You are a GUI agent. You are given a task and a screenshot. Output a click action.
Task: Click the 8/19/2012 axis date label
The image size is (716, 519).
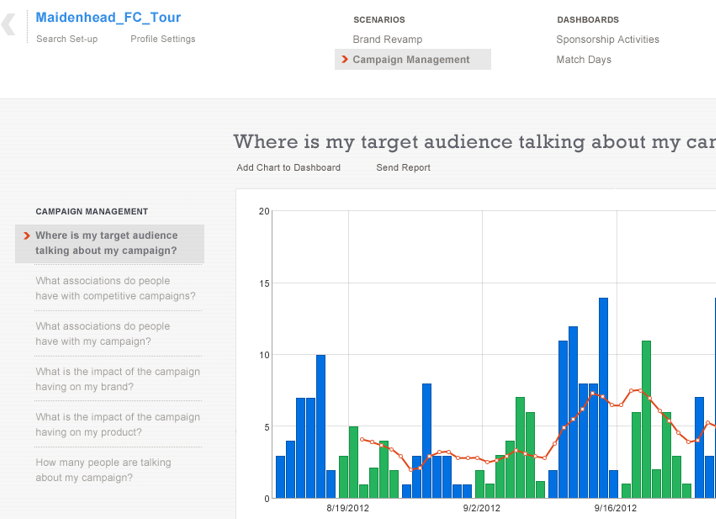tap(347, 508)
